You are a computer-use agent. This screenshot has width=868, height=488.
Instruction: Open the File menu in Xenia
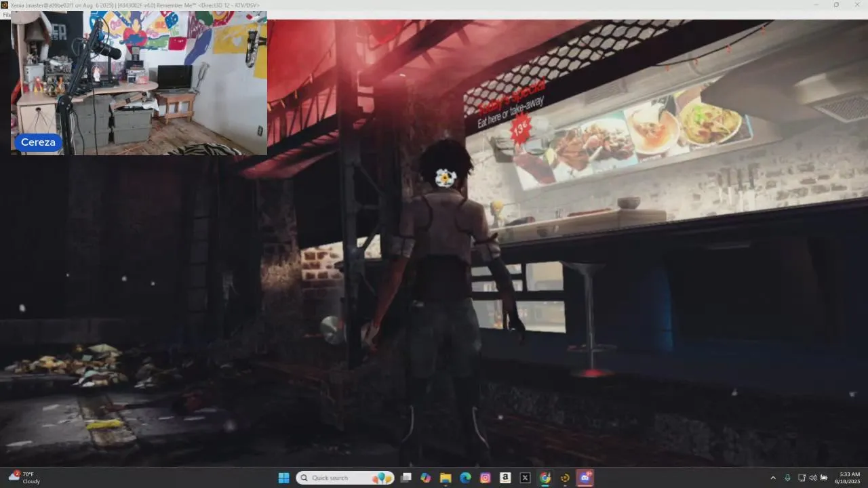5,15
